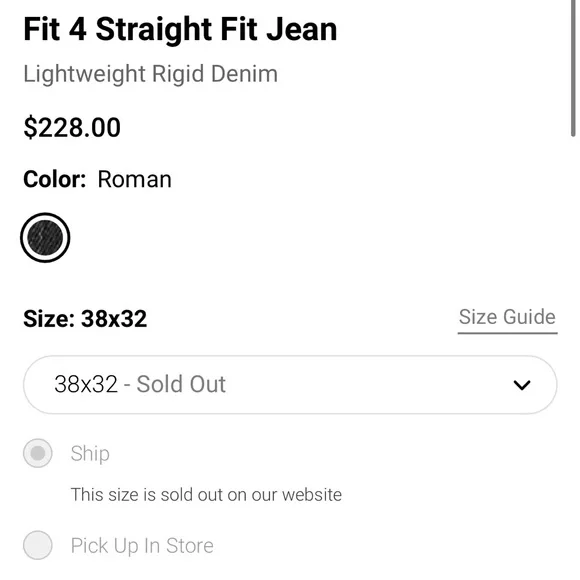Select the Roman dark denim color swatch
580x580 pixels.
(45, 238)
